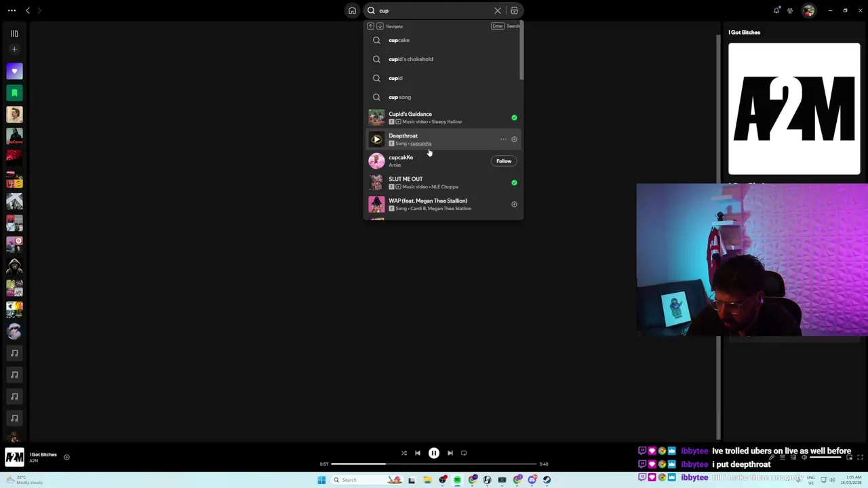Image resolution: width=868 pixels, height=488 pixels.
Task: Select the 'cupid' search suggestion
Action: [x=443, y=78]
